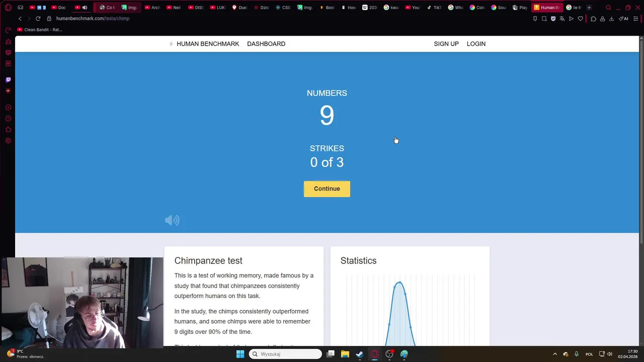Click the POL language indicator

[589, 354]
